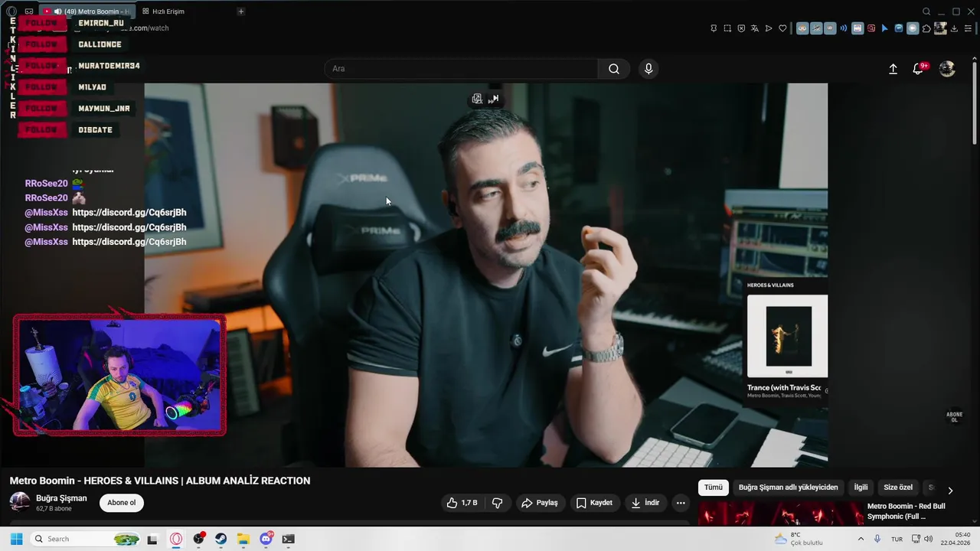980x551 pixels.
Task: Open a new tab with the plus button
Action: [x=240, y=11]
